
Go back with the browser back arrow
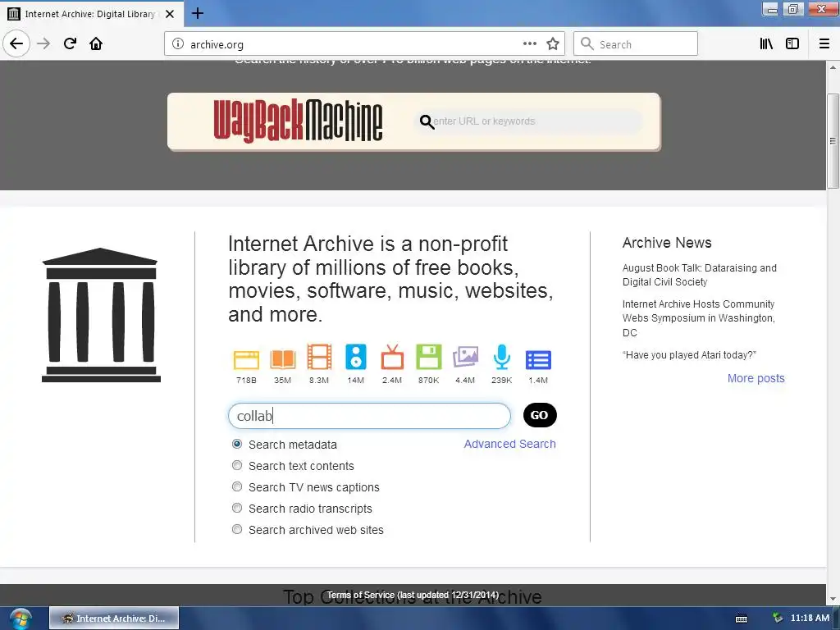point(16,44)
